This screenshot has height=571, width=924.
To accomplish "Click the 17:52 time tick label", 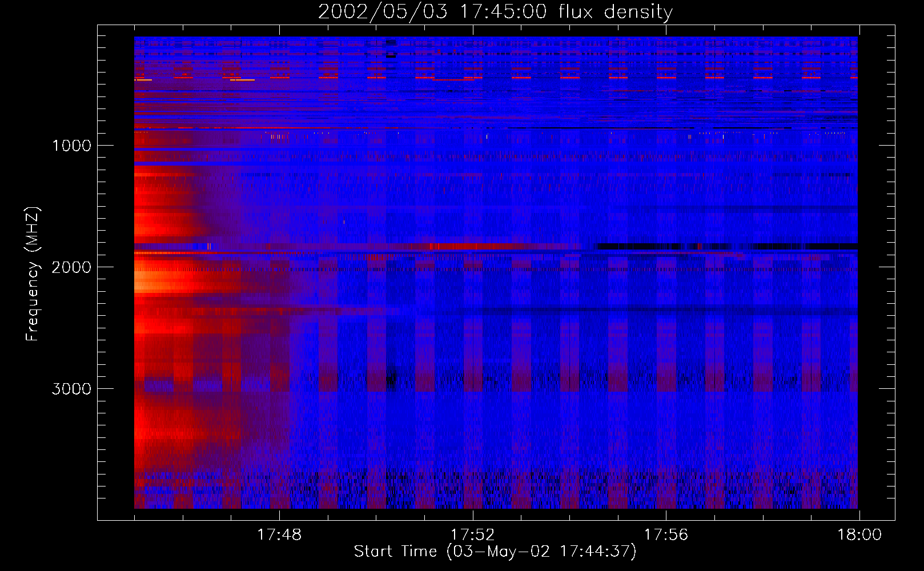I will [x=473, y=535].
